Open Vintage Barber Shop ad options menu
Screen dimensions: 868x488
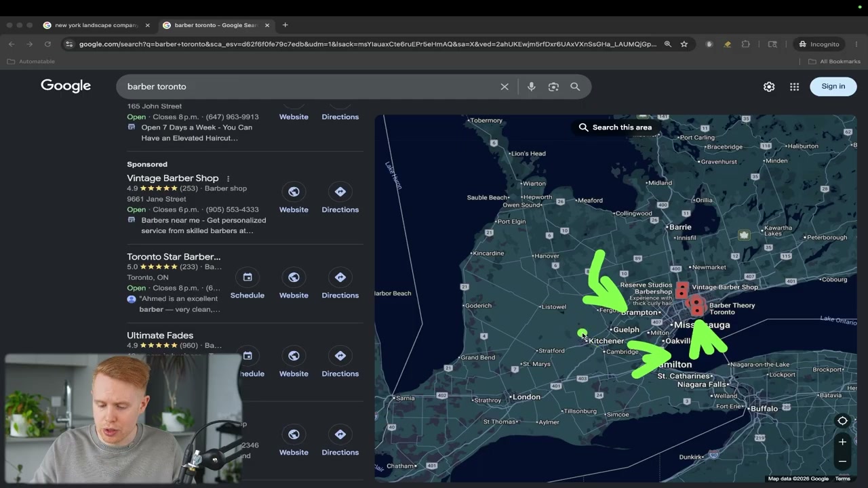tap(228, 178)
